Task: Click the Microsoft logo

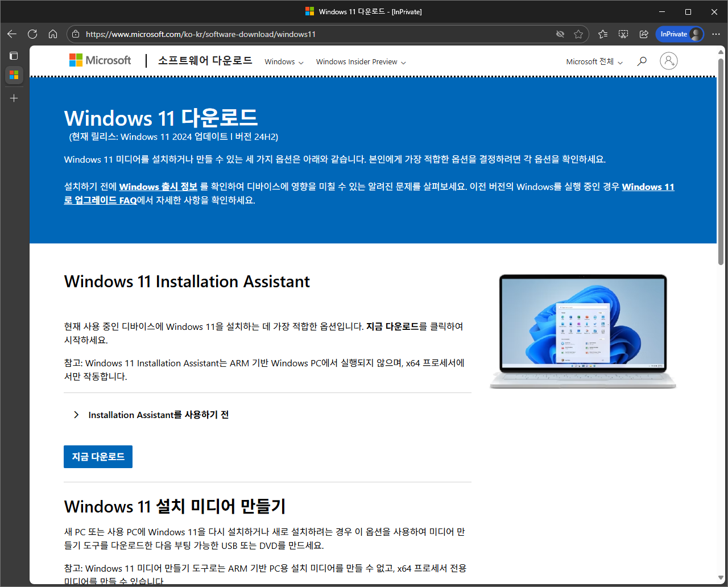Action: pyautogui.click(x=100, y=60)
